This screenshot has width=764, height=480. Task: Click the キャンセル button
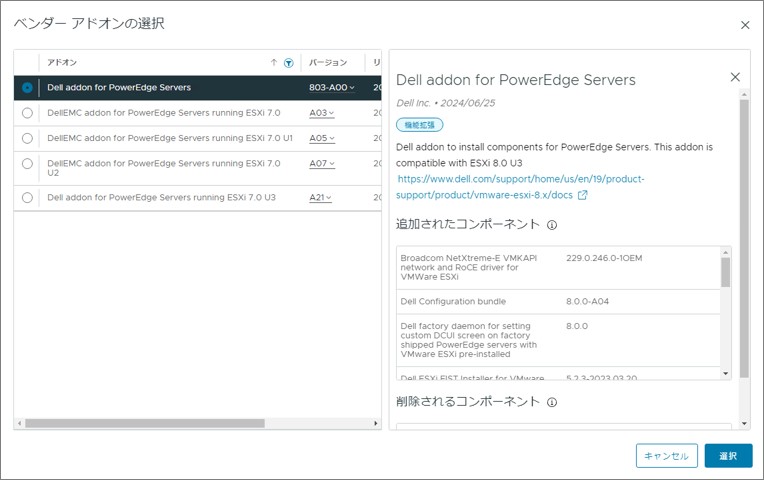point(666,456)
